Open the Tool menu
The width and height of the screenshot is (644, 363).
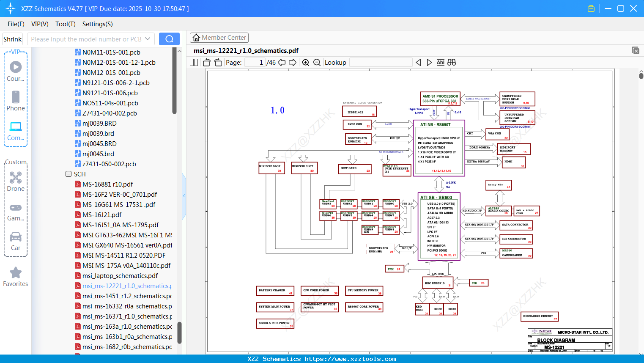(65, 24)
